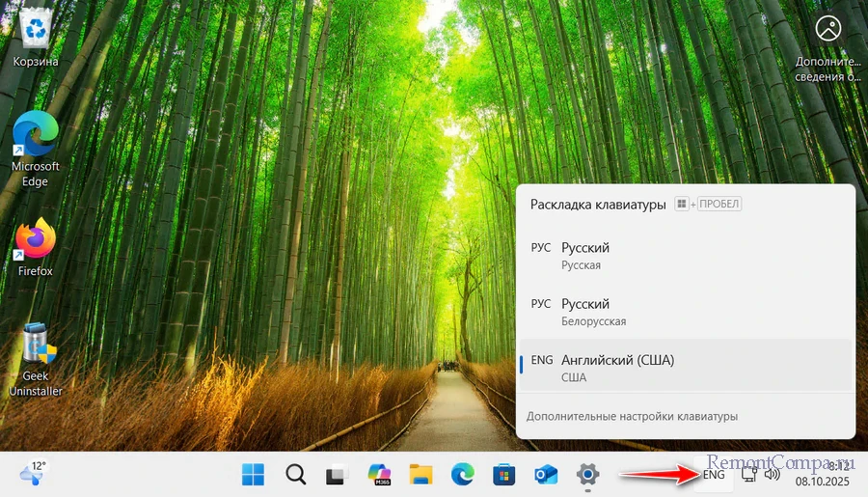Click the Settings gear in the taskbar
The width and height of the screenshot is (868, 497).
tap(586, 474)
